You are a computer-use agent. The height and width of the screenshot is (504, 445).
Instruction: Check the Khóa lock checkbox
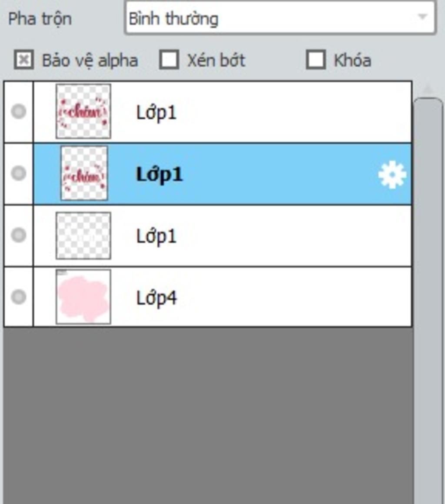coord(316,60)
